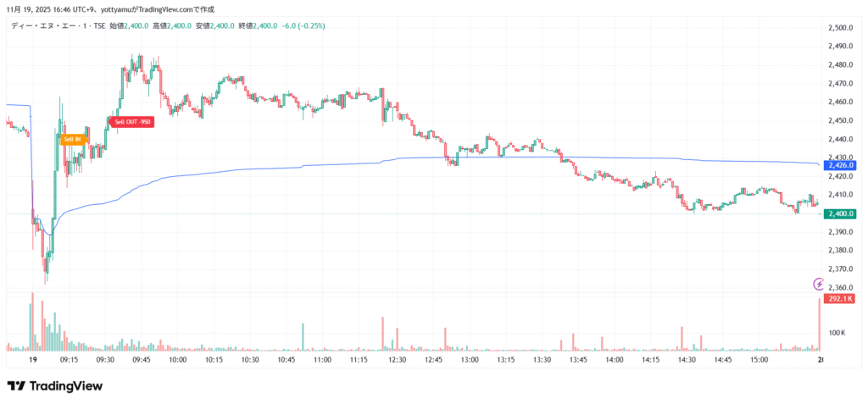Select the red Sell OUT -950 marker

pyautogui.click(x=133, y=121)
